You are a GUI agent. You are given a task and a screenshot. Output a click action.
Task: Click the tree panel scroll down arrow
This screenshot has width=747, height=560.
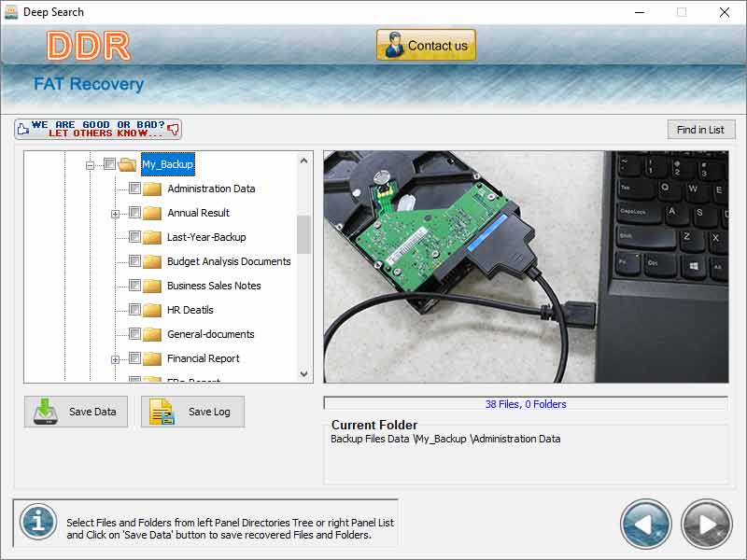tap(304, 373)
